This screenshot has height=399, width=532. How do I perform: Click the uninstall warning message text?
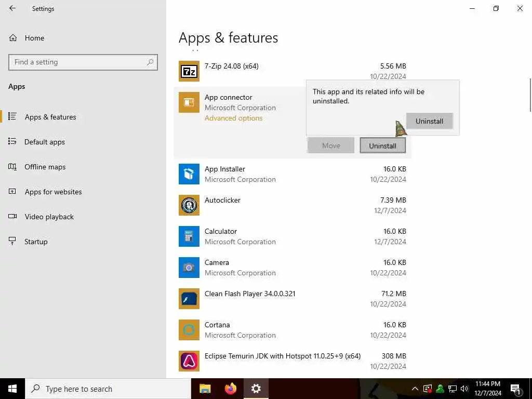tap(368, 96)
